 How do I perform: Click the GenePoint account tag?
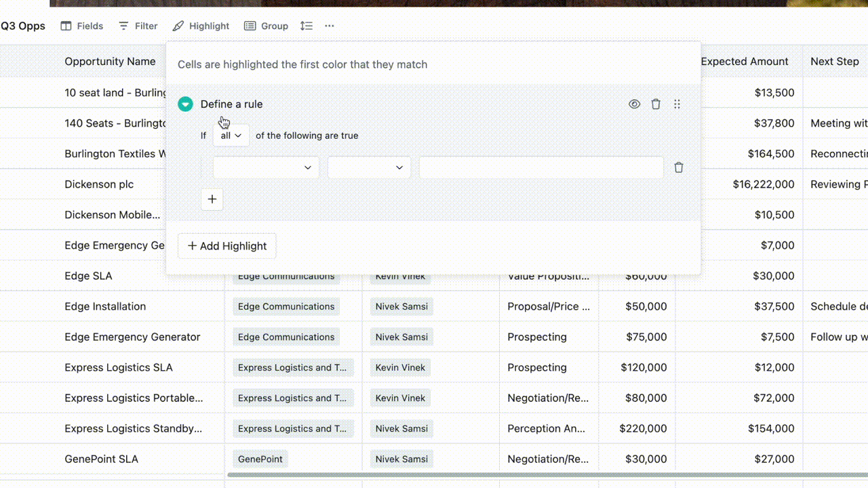pyautogui.click(x=260, y=459)
